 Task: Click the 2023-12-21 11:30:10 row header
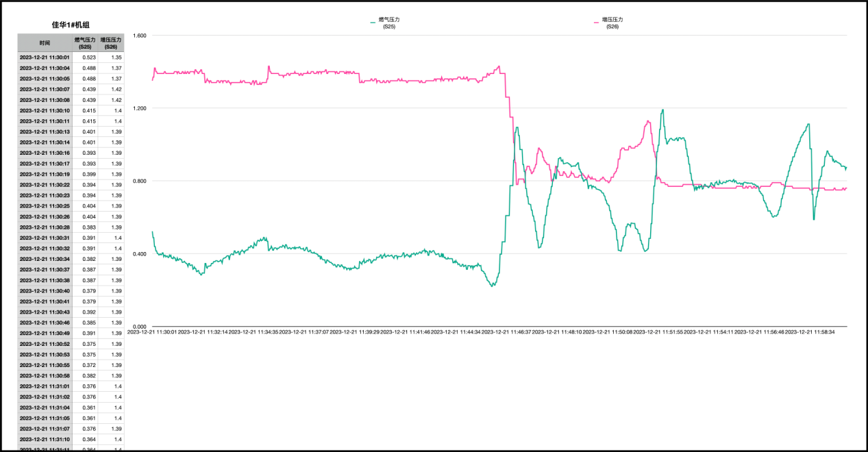coord(45,110)
